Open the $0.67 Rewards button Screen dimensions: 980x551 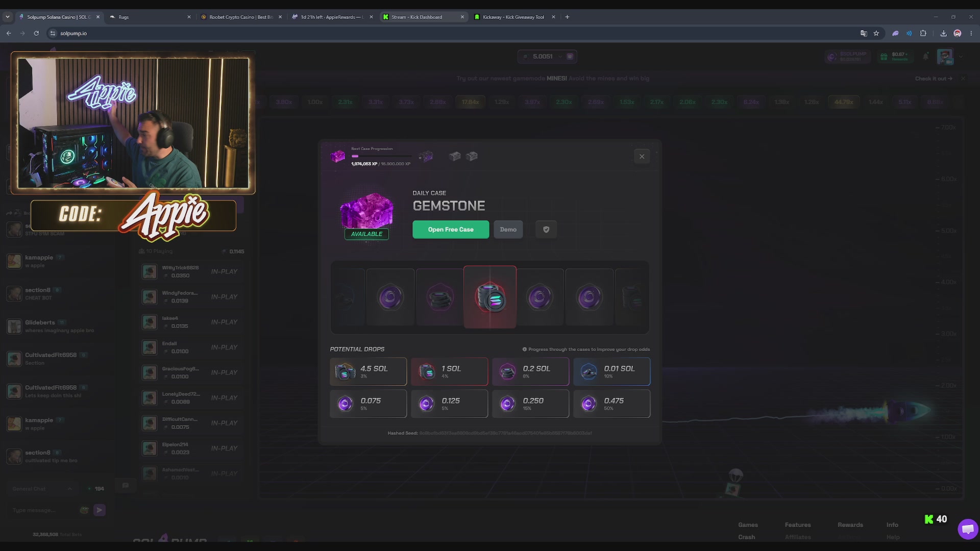pyautogui.click(x=896, y=57)
